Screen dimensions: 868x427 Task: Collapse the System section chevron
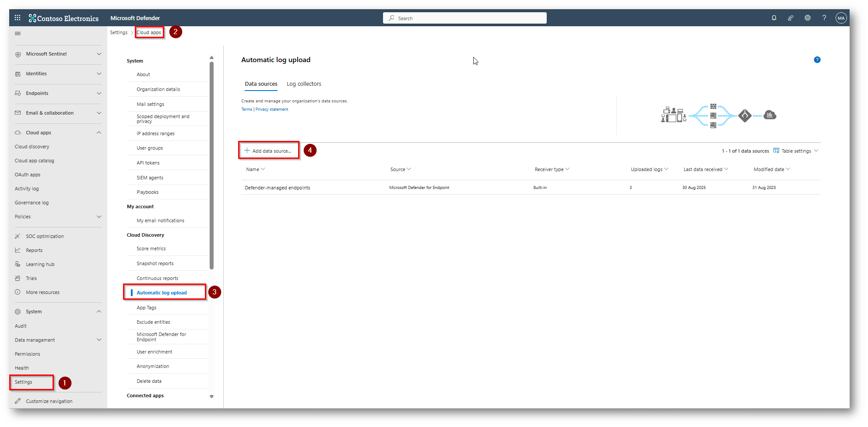pyautogui.click(x=99, y=311)
